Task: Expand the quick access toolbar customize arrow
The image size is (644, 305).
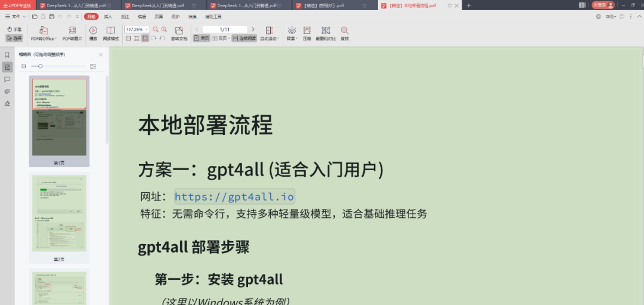Action: click(x=77, y=17)
